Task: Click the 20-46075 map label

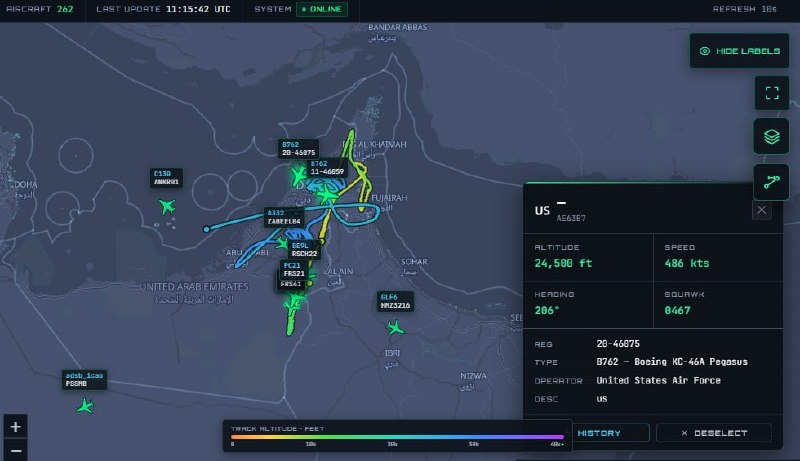Action: pyautogui.click(x=298, y=148)
